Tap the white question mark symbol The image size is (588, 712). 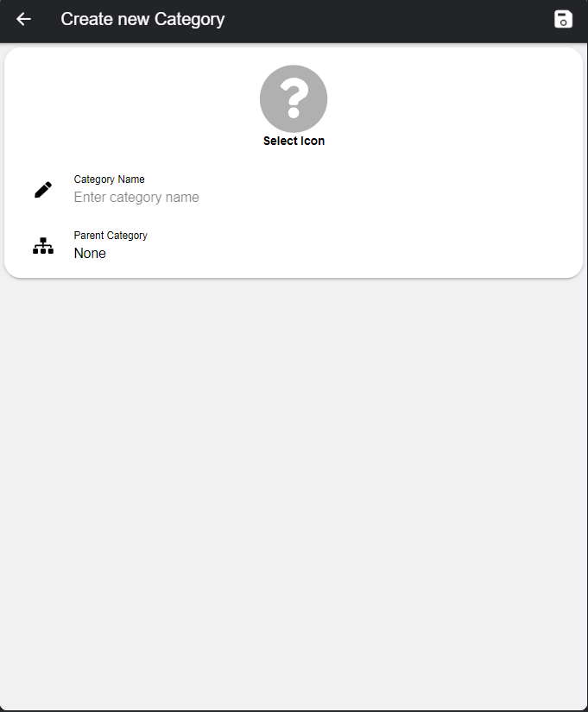294,98
